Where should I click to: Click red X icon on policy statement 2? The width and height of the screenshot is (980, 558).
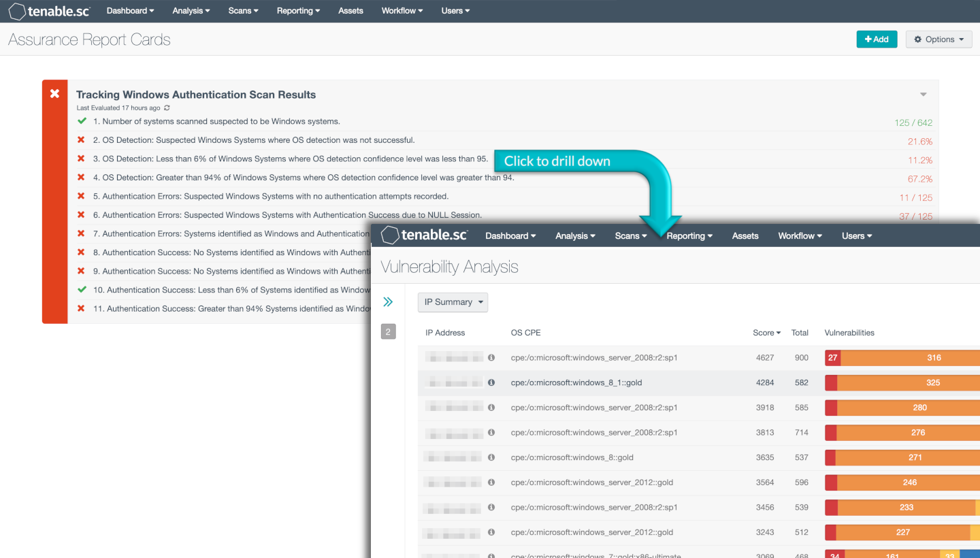click(x=81, y=140)
